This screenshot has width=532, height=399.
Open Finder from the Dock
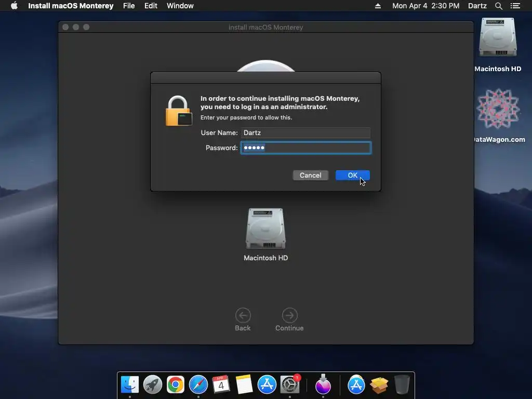129,385
